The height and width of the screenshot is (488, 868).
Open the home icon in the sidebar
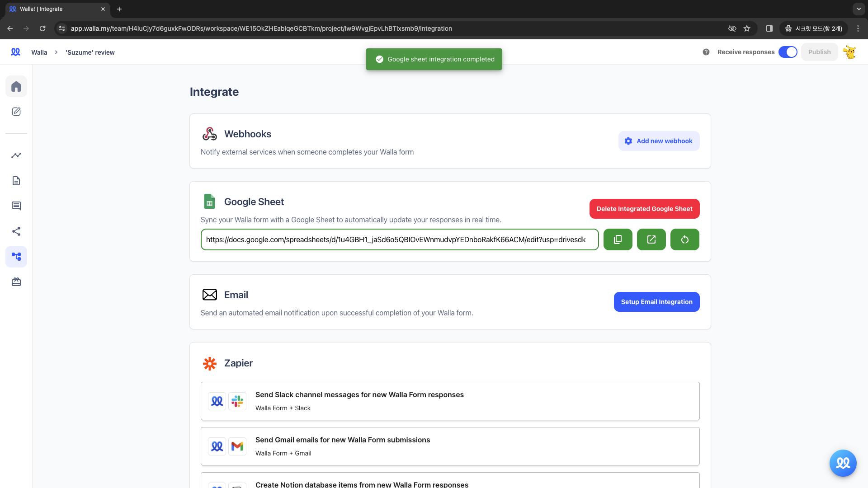16,86
